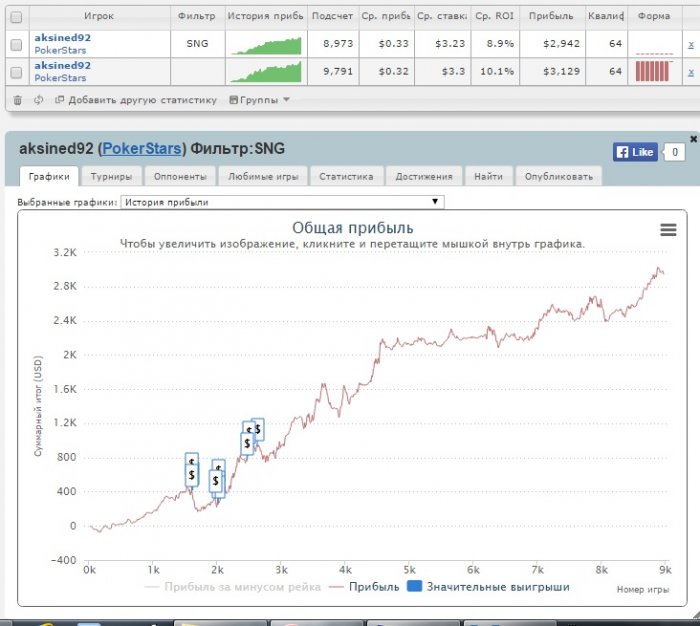Sort by 'Игрок' column header
The height and width of the screenshot is (626, 700).
coord(99,17)
